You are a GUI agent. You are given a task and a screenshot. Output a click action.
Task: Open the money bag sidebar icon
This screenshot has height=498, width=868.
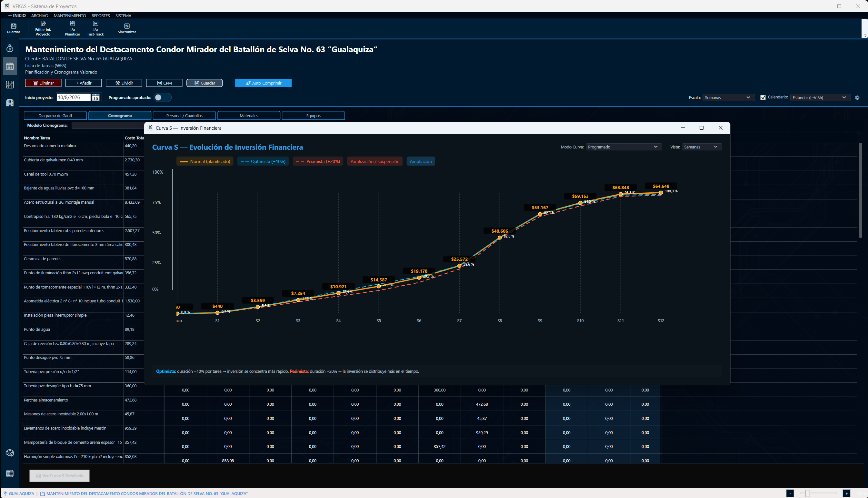coord(10,48)
